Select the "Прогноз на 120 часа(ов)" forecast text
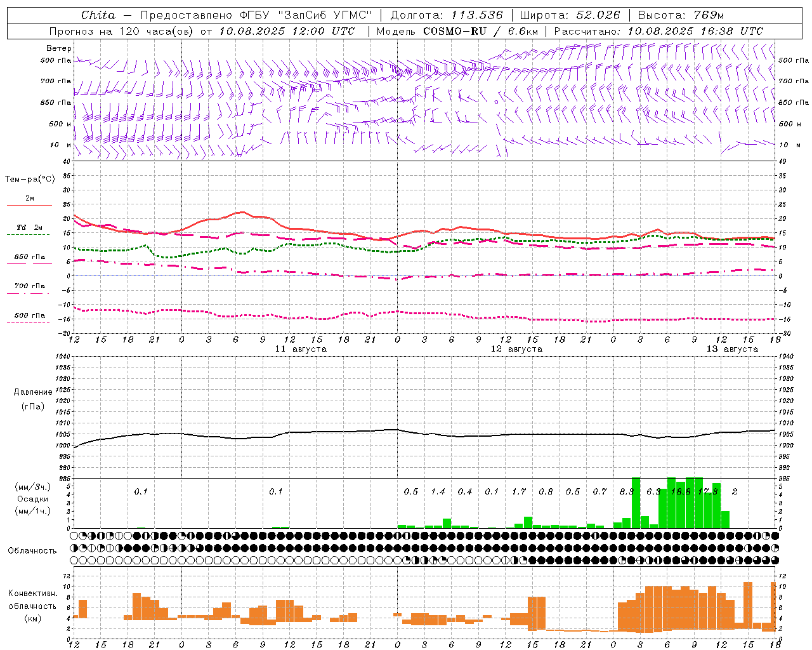This screenshot has height=650, width=812. [x=121, y=31]
